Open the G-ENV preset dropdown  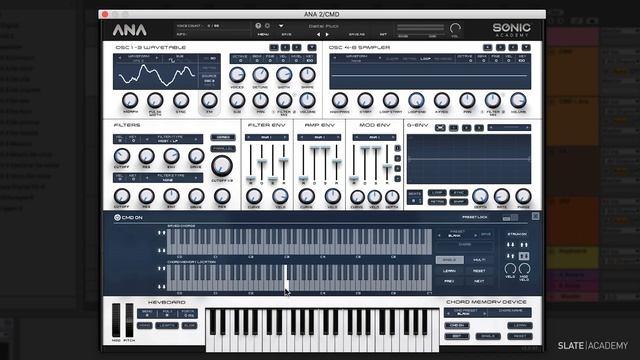click(509, 128)
